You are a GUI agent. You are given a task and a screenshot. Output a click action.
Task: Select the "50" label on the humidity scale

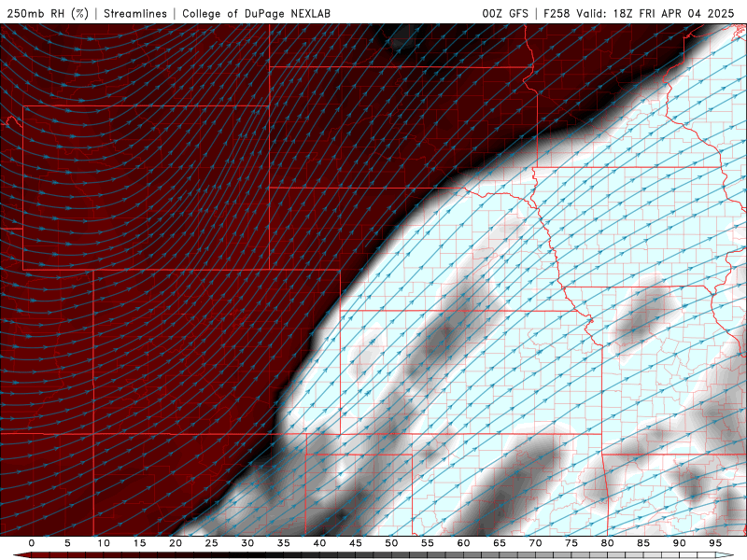(x=391, y=543)
